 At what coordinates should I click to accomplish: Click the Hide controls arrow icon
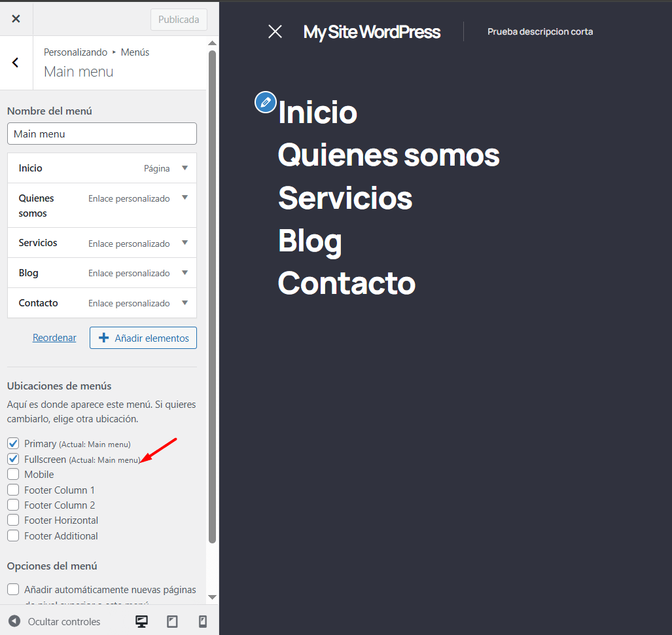point(14,621)
